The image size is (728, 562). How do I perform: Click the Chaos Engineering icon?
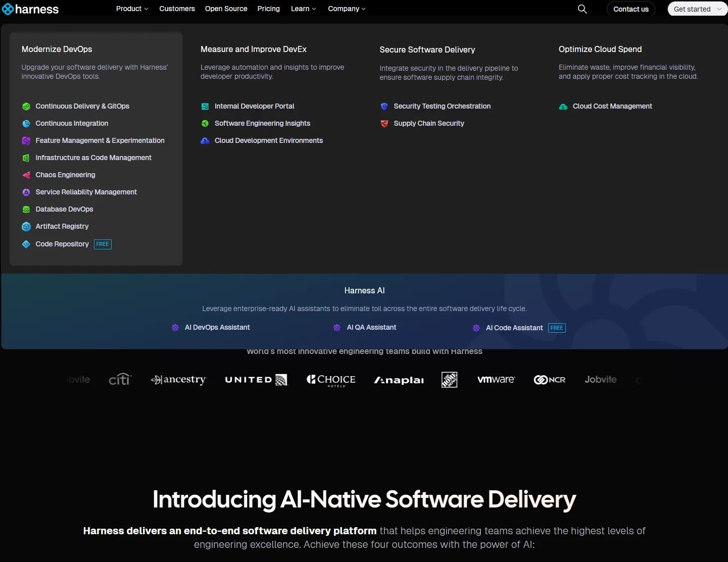(26, 175)
